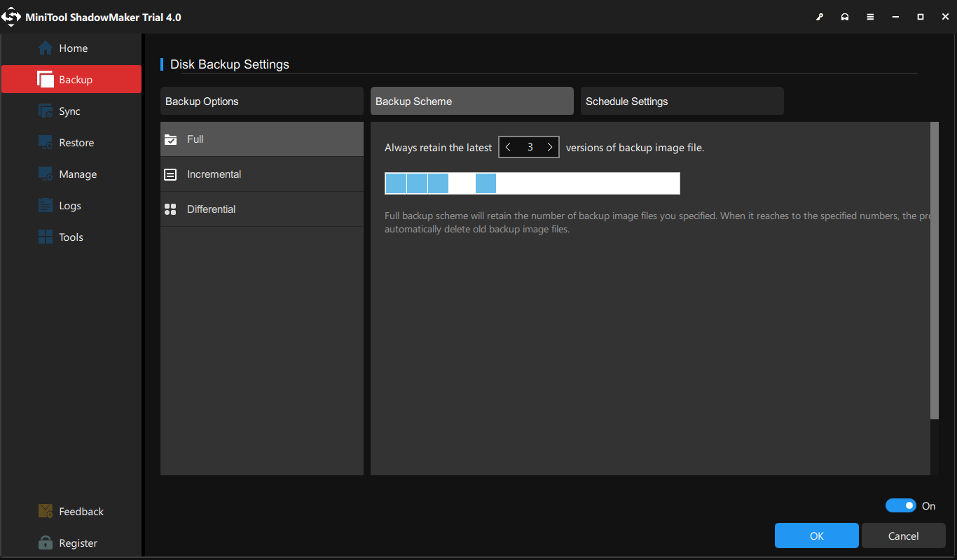This screenshot has height=560, width=957.
Task: Click the Home house icon
Action: click(x=46, y=48)
